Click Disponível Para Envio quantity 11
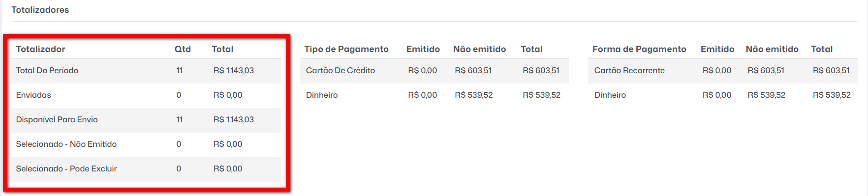The height and width of the screenshot is (196, 868). pyautogui.click(x=180, y=120)
